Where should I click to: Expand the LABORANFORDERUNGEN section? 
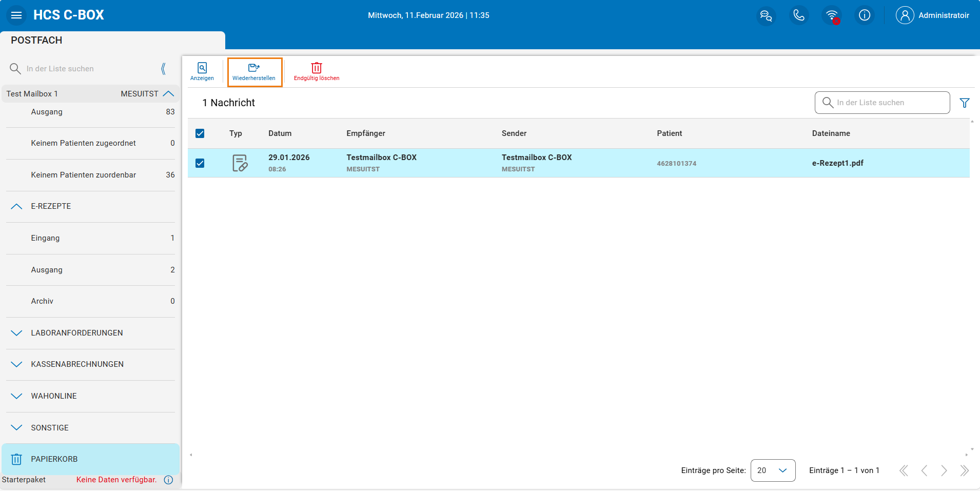pyautogui.click(x=16, y=333)
